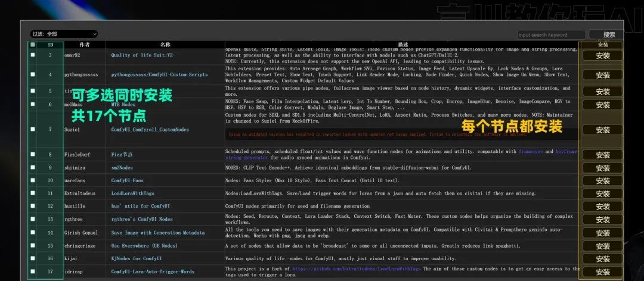The image size is (644, 281).
Task: Click author name chrisgoringe
Action: coord(81,246)
